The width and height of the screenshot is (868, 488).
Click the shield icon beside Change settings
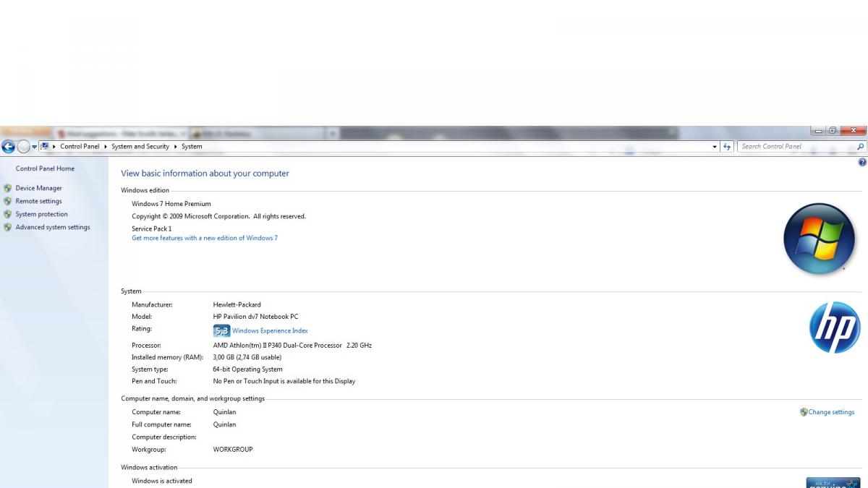coord(804,412)
